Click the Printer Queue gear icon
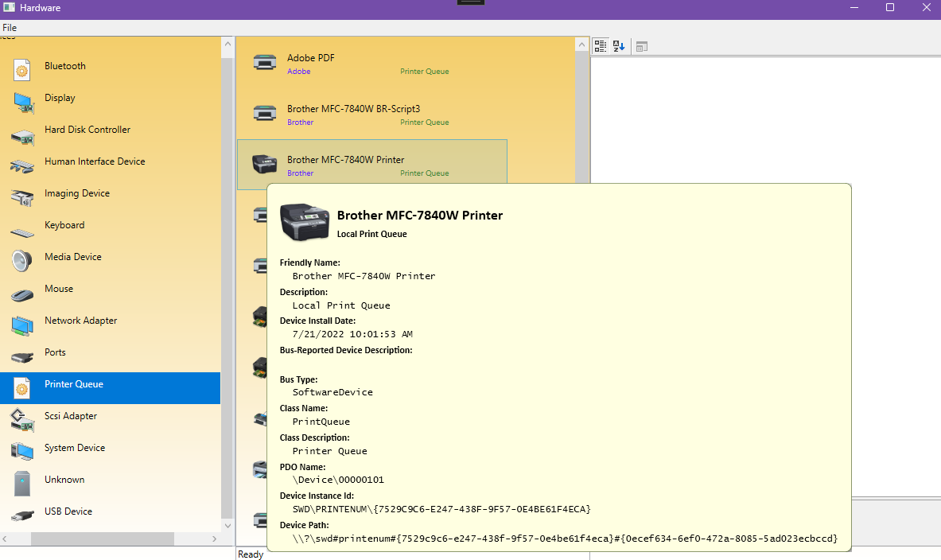Viewport: 941px width, 560px height. (22, 388)
